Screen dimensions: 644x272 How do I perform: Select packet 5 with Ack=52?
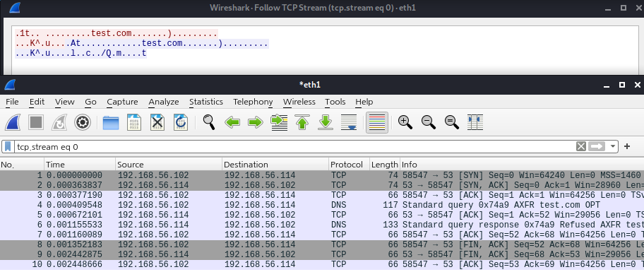(x=322, y=215)
